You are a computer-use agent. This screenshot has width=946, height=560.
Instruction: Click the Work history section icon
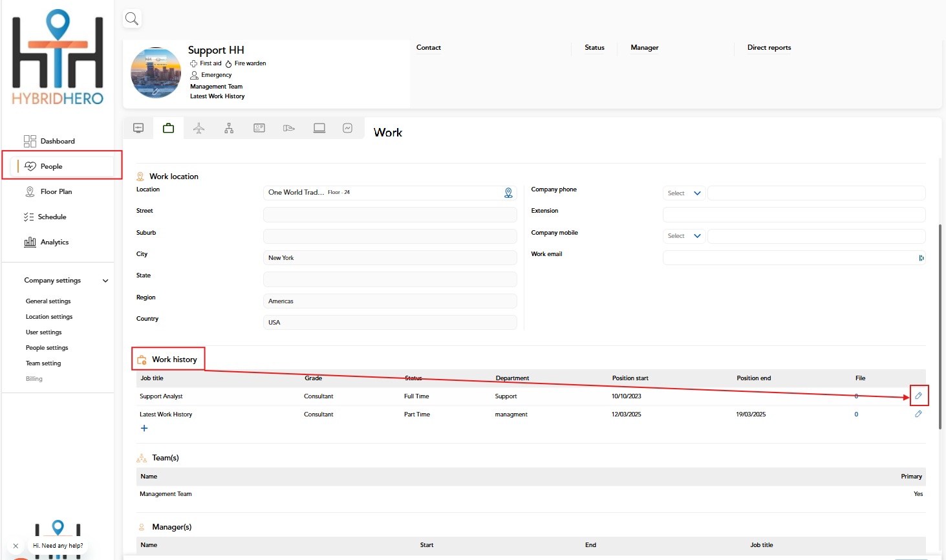(142, 360)
